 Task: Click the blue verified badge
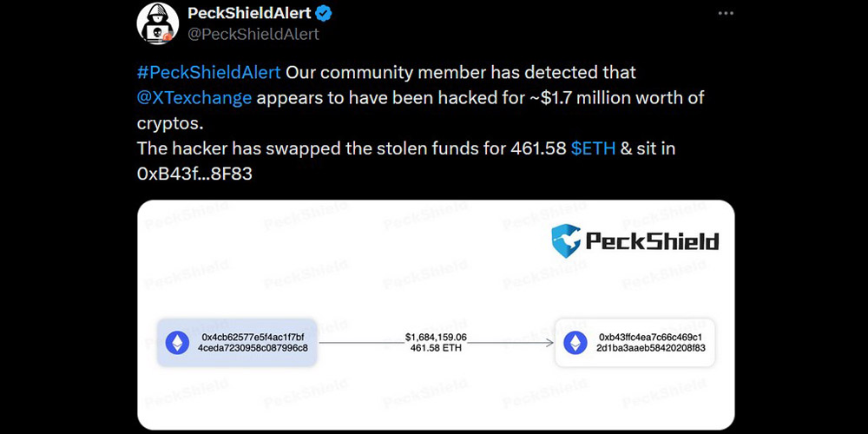click(x=324, y=13)
